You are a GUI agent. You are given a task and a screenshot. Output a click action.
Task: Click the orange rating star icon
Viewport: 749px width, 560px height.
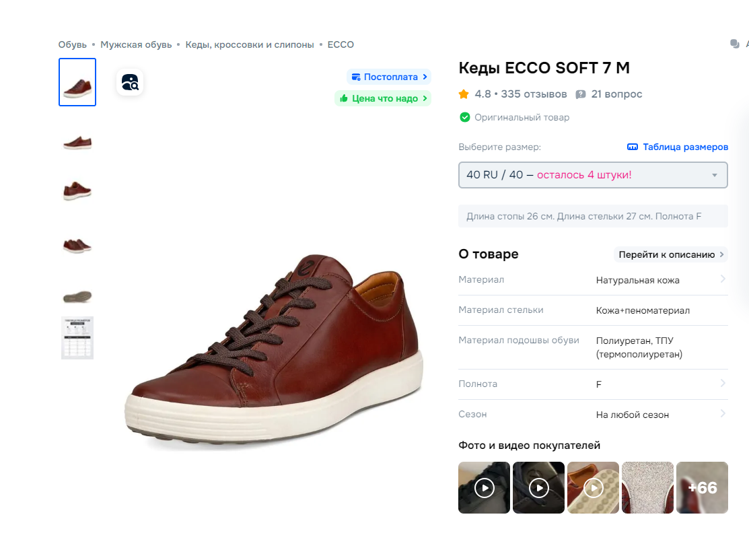tap(464, 94)
